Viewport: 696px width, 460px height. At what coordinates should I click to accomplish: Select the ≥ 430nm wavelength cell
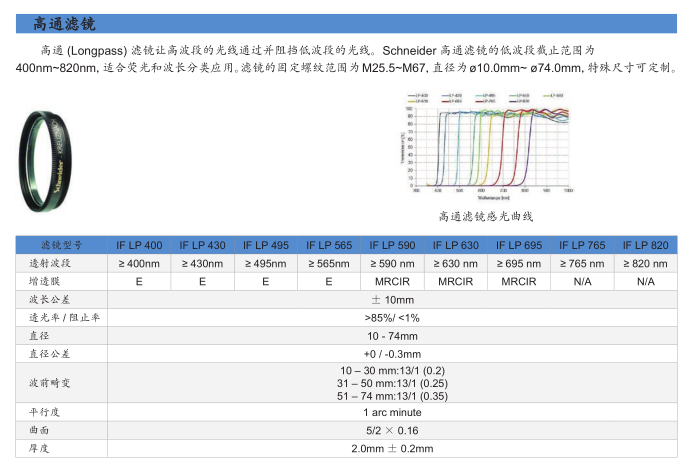(202, 263)
